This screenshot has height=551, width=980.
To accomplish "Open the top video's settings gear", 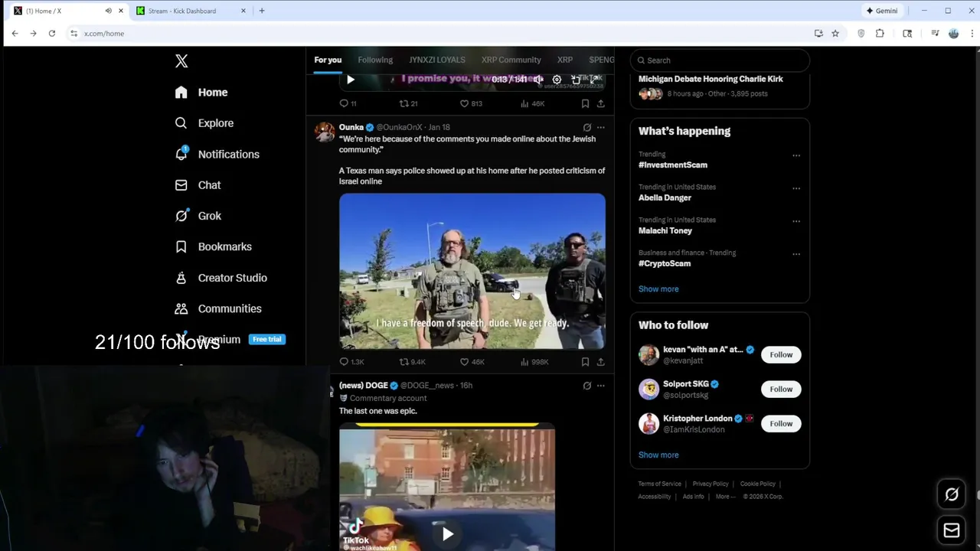I will (x=557, y=80).
